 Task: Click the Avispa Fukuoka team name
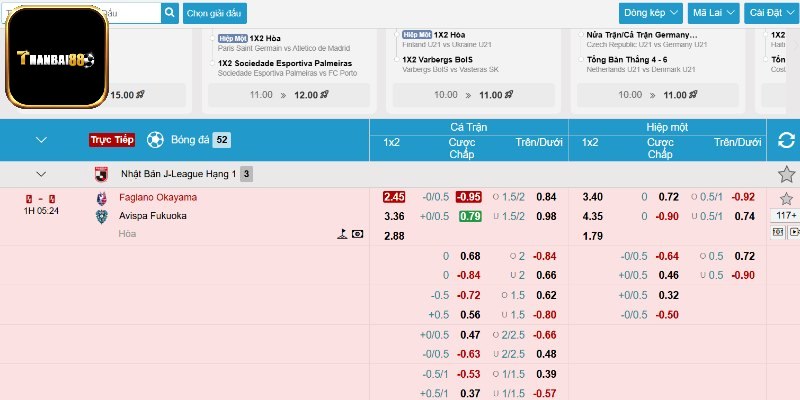[x=153, y=216]
